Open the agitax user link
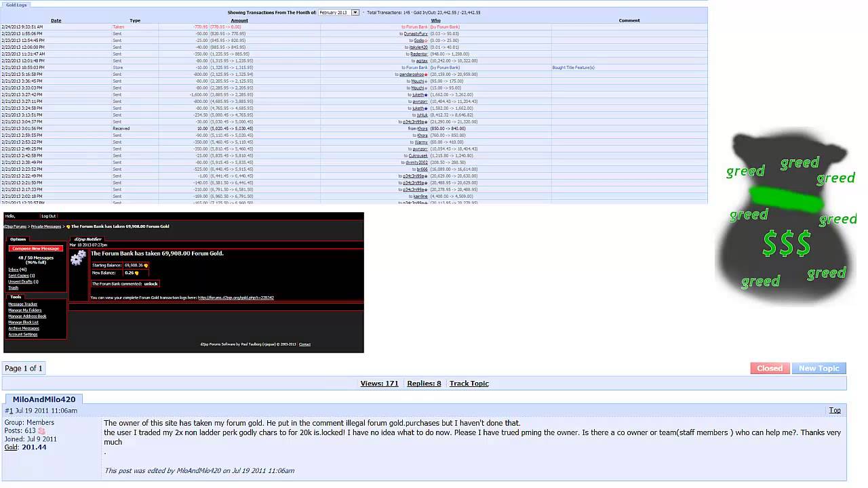The image size is (868, 488). [422, 61]
